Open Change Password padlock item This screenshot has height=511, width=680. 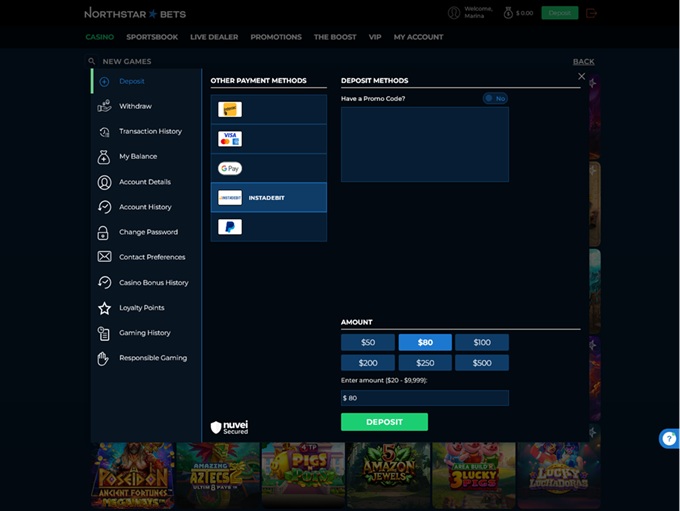tap(104, 232)
